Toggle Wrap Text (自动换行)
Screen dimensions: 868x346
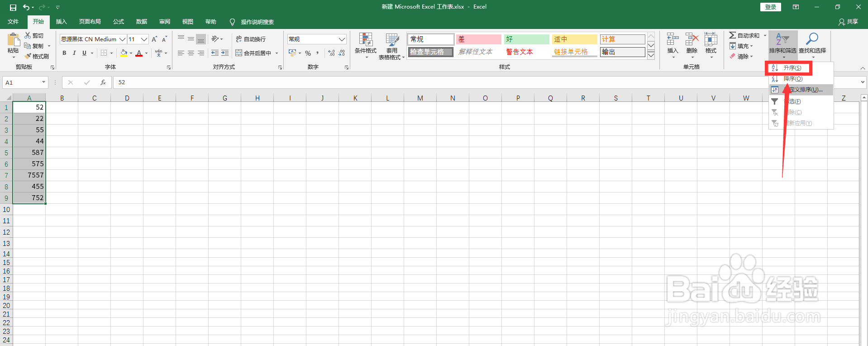pyautogui.click(x=251, y=39)
